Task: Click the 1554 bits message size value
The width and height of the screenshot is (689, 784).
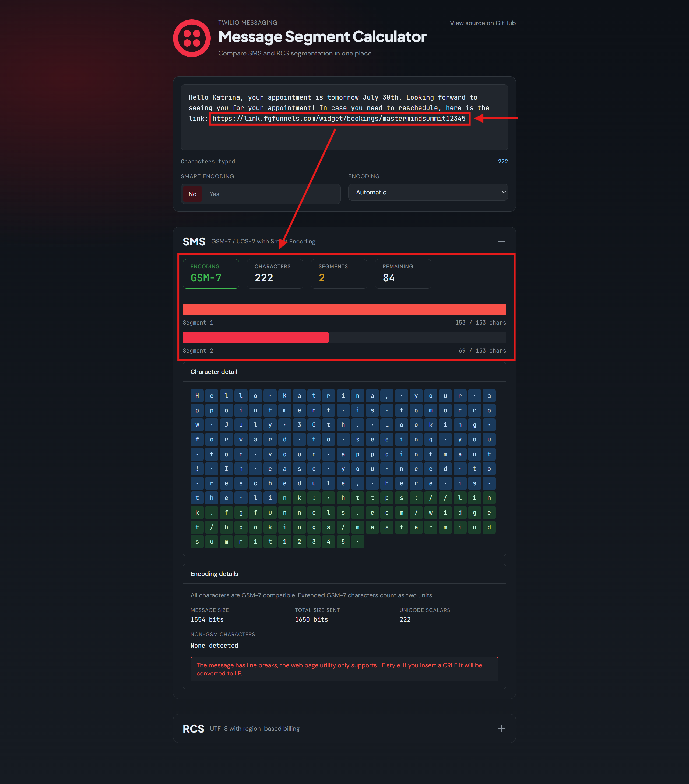Action: [207, 619]
